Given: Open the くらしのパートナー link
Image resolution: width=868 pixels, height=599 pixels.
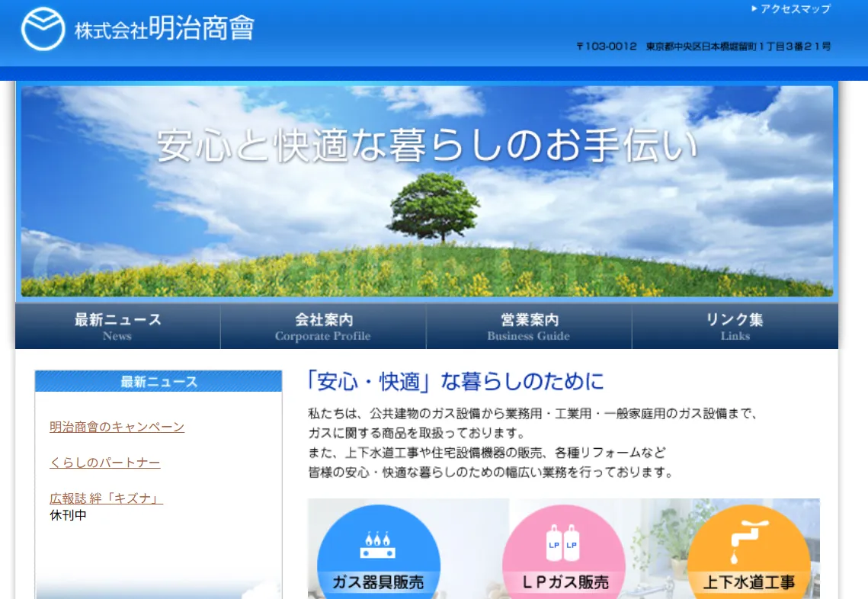Looking at the screenshot, I should point(104,463).
